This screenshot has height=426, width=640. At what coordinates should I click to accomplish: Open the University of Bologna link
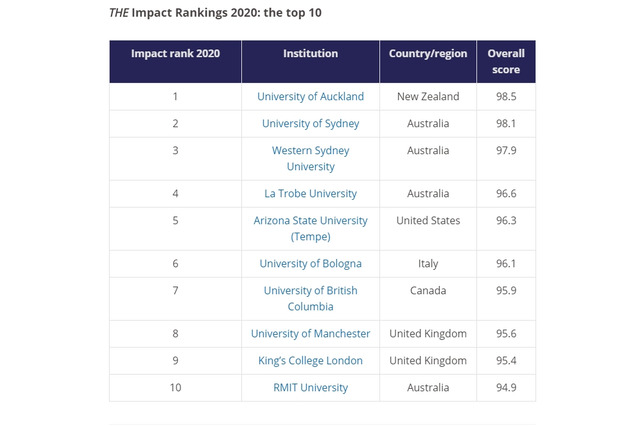coord(310,264)
